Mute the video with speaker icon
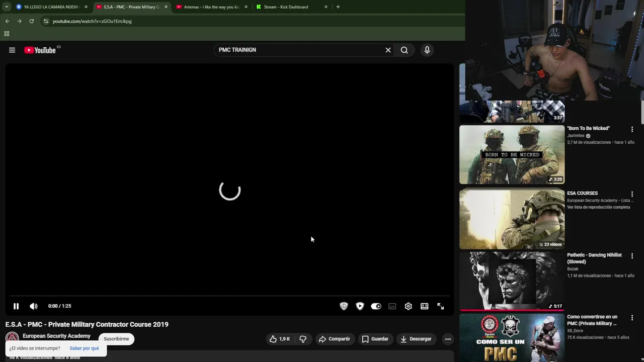Screen dimensions: 644x362 tap(34, 306)
